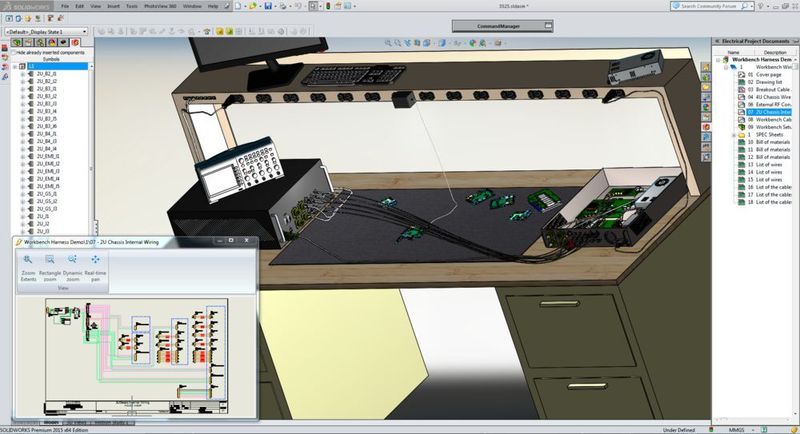Open the Edit menu
800x434 pixels.
tap(80, 6)
